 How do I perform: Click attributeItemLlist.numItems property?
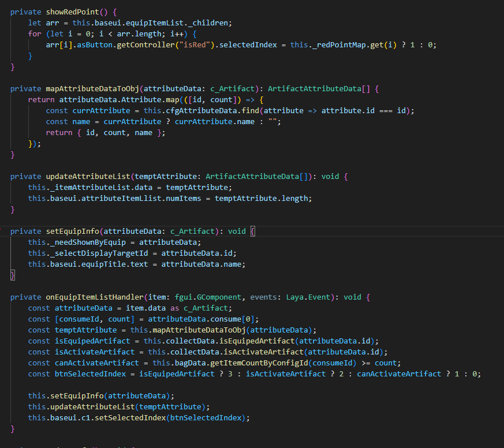pyautogui.click(x=141, y=198)
